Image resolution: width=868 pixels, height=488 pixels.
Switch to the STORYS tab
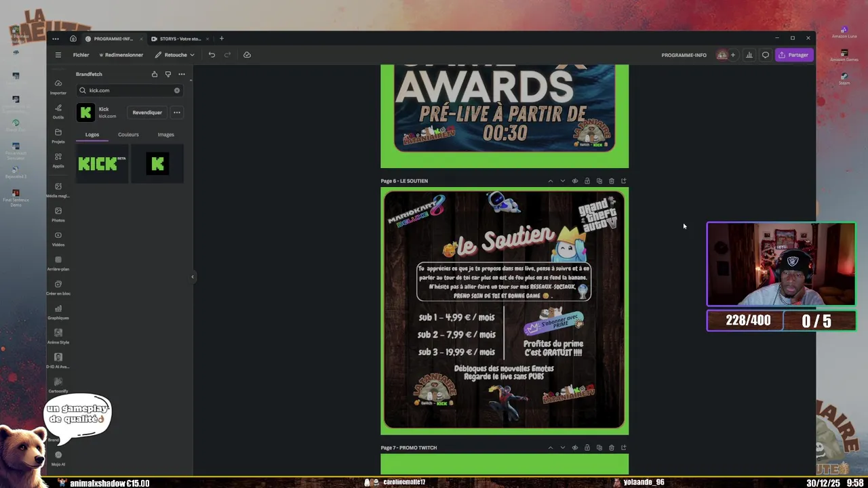180,39
